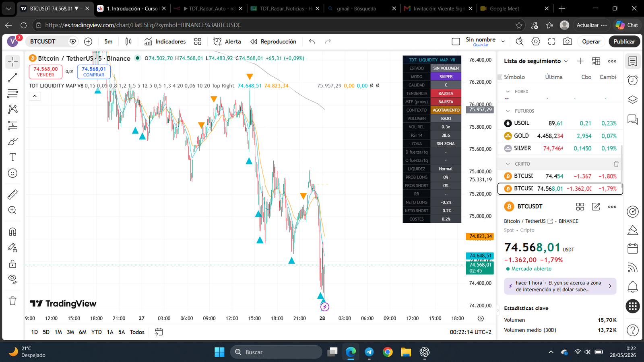Select the ruler measure tool
This screenshot has width=644, height=362.
[x=13, y=195]
